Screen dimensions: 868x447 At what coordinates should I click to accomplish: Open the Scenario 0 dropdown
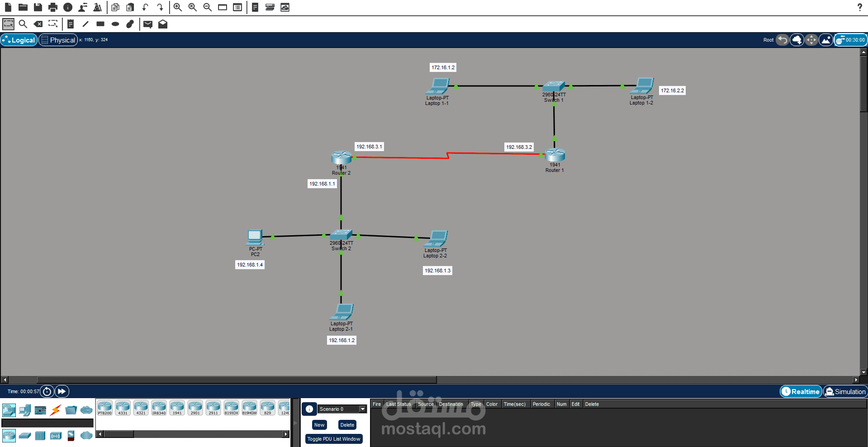coord(362,409)
